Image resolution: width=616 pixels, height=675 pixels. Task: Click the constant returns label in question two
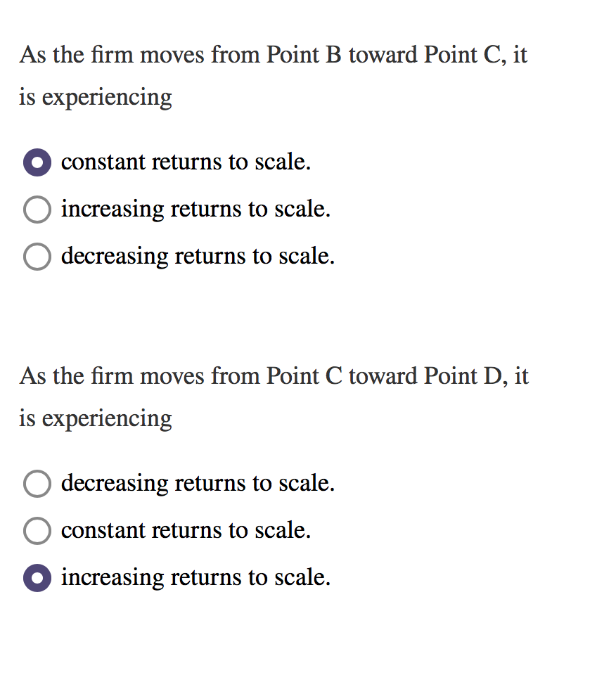click(x=186, y=530)
